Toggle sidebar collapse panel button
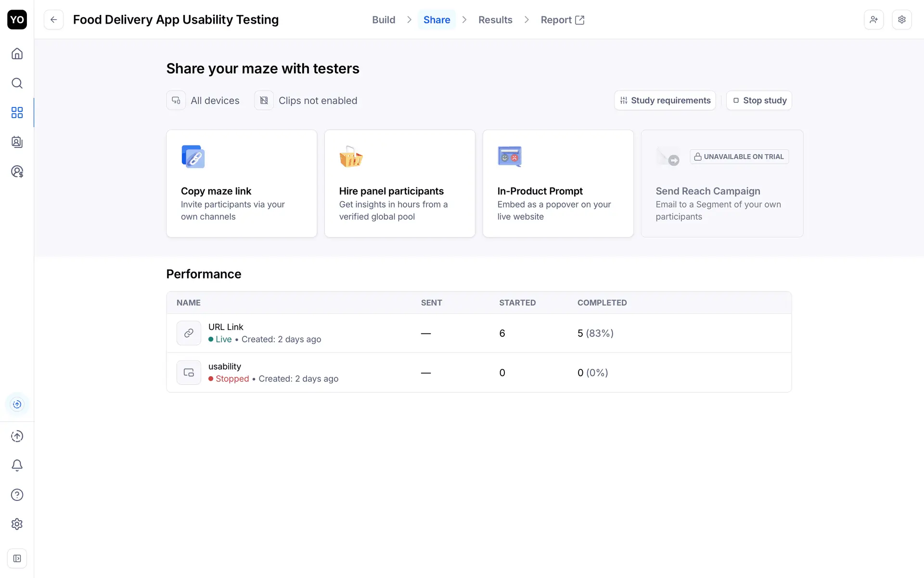 (17, 559)
